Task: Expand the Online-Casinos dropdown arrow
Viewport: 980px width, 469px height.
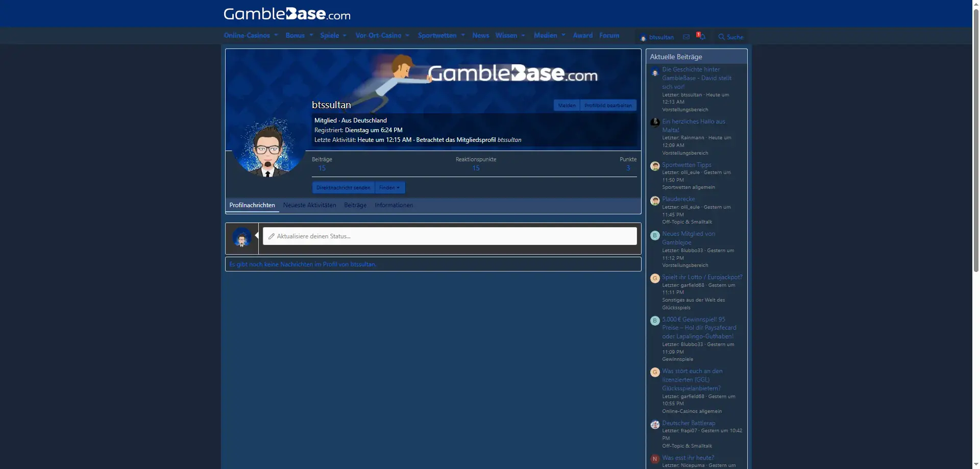Action: [x=276, y=35]
